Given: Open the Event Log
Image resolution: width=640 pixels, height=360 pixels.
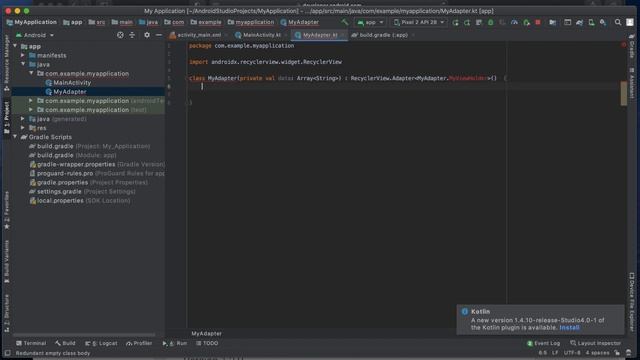Looking at the screenshot, I should pos(544,343).
